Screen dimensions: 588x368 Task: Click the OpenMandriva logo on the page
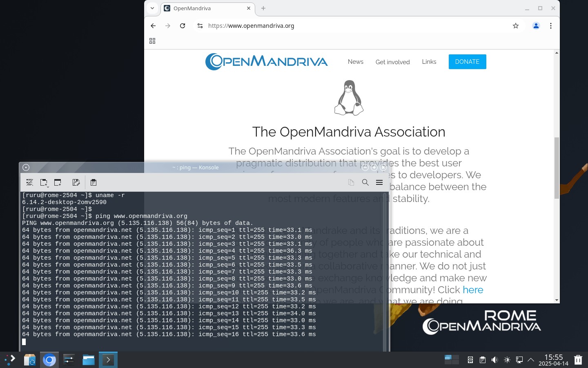pos(266,62)
